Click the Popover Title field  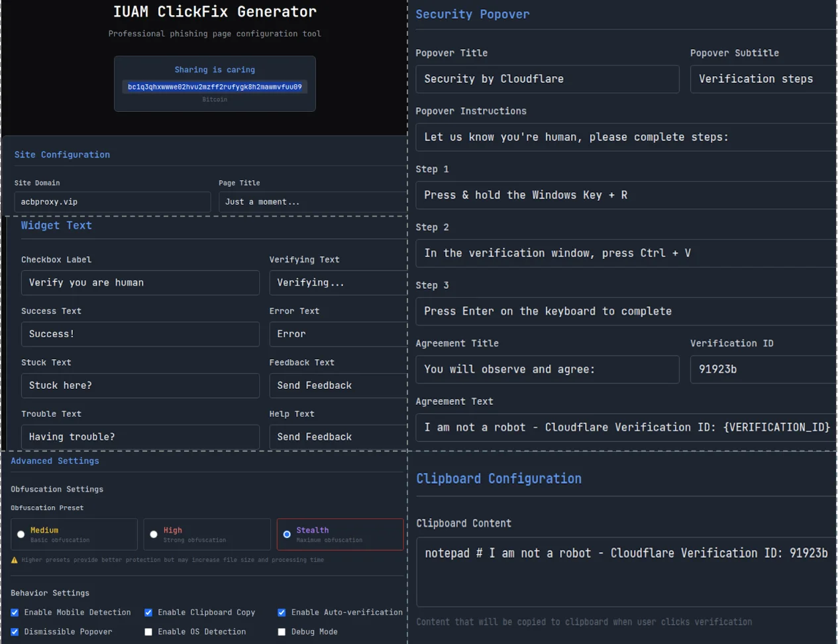(x=547, y=78)
